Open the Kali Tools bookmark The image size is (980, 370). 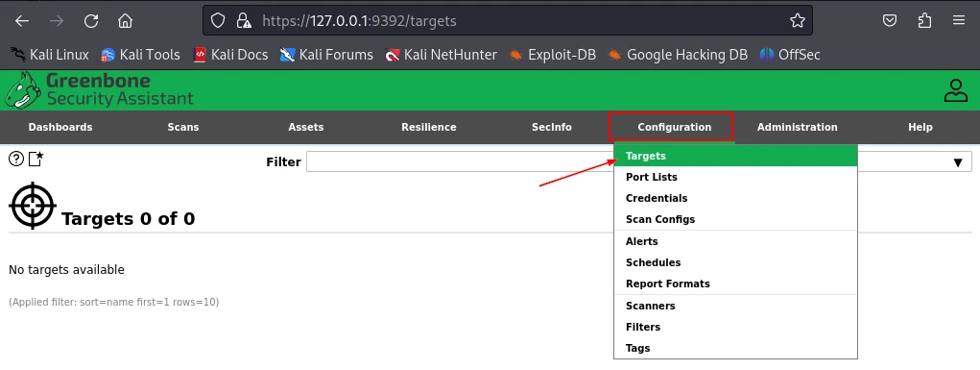(x=140, y=55)
